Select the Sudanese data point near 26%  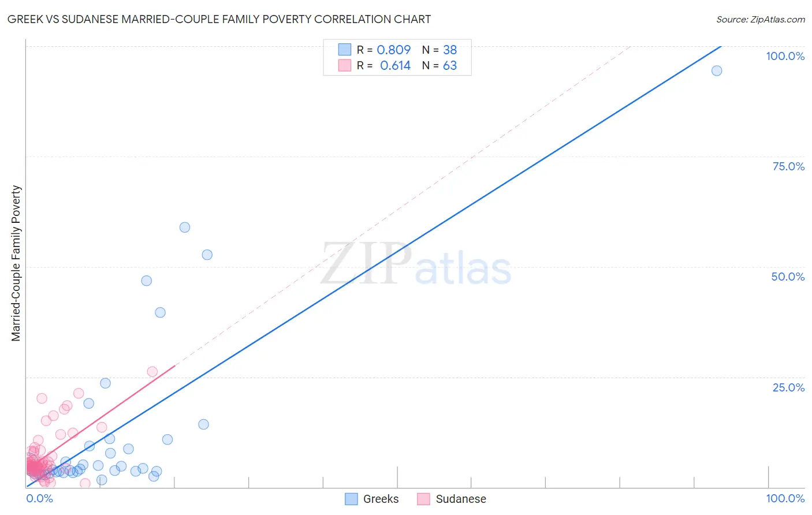(152, 372)
